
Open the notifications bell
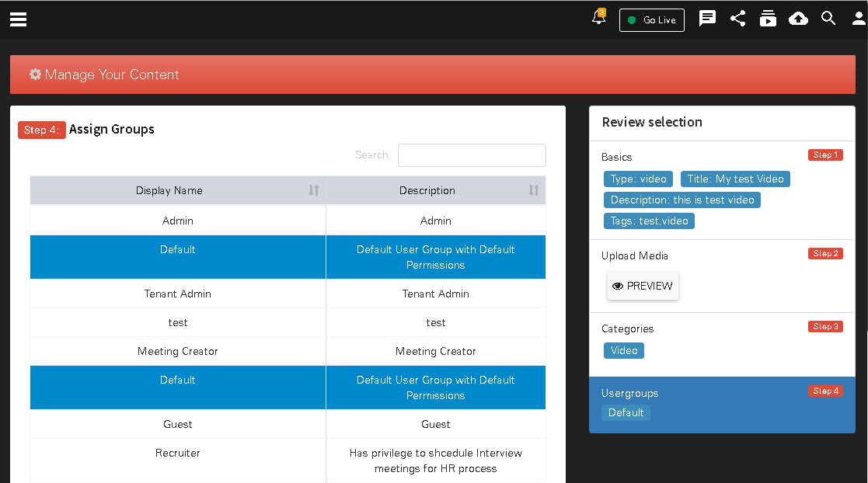(x=599, y=17)
